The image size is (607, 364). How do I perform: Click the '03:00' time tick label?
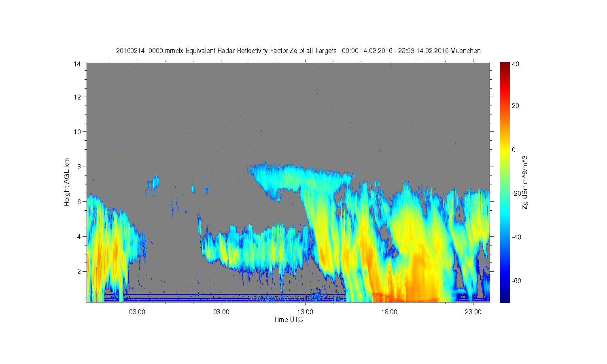pyautogui.click(x=137, y=312)
